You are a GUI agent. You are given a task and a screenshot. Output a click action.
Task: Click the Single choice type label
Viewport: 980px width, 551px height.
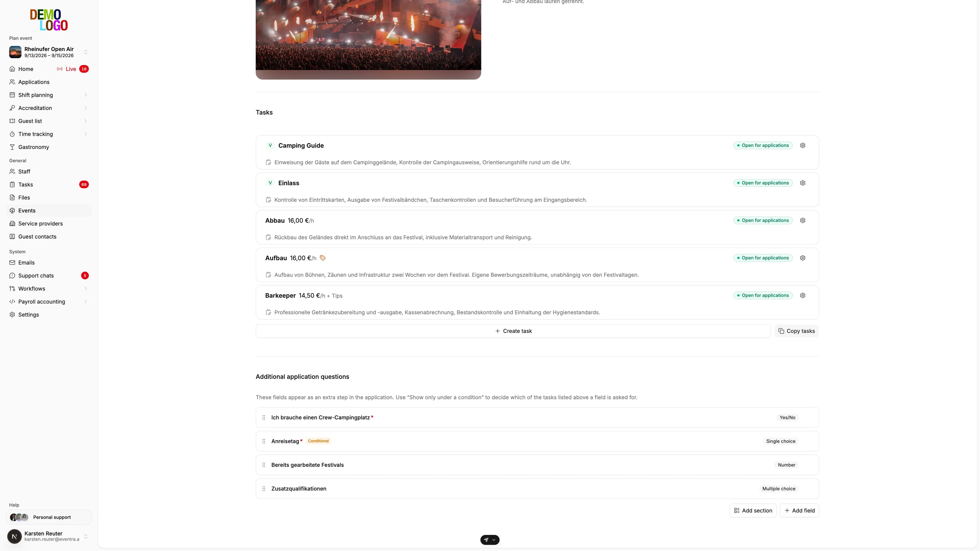pyautogui.click(x=780, y=441)
